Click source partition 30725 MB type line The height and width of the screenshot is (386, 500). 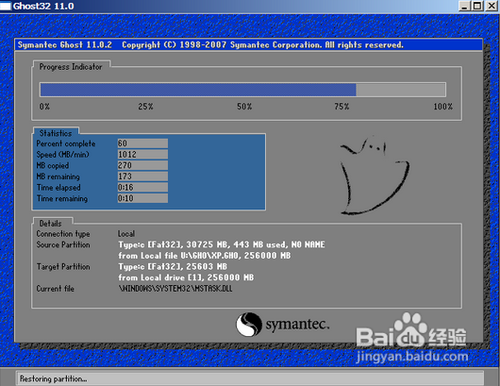[222, 245]
